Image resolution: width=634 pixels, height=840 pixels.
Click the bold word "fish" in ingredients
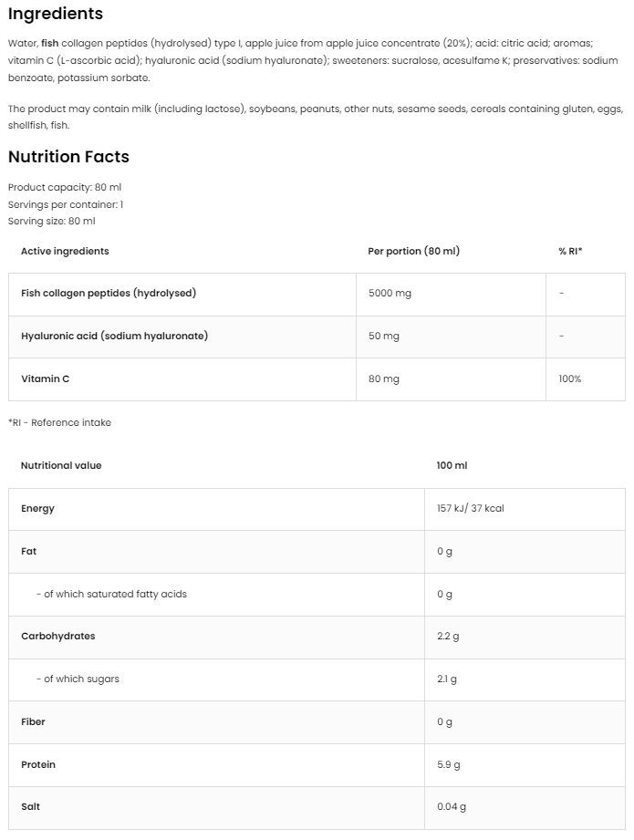[50, 44]
